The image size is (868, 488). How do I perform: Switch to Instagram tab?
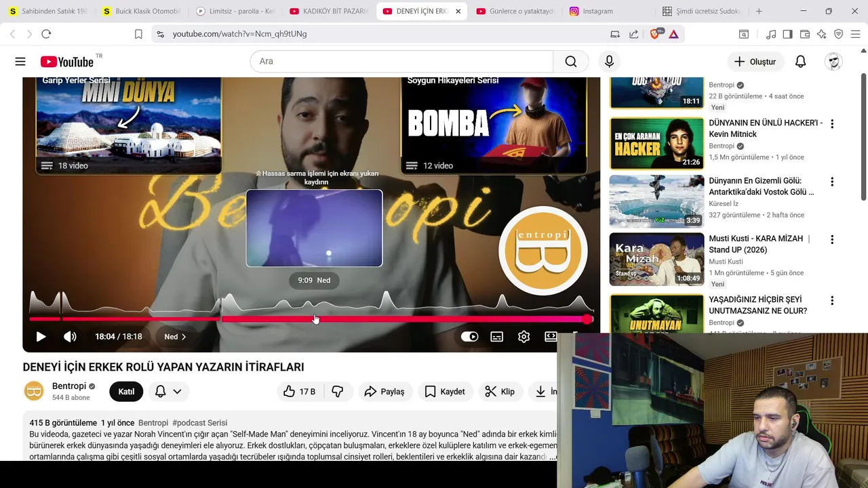pyautogui.click(x=609, y=12)
